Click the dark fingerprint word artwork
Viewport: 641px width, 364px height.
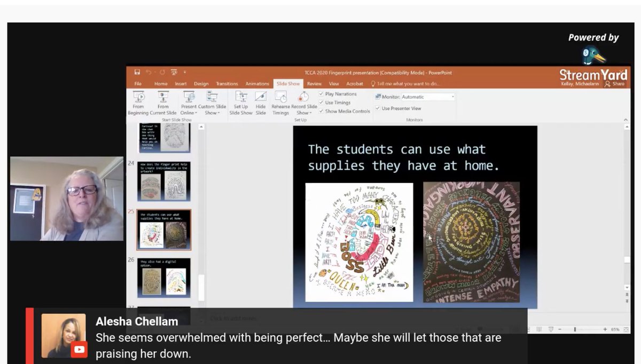471,242
